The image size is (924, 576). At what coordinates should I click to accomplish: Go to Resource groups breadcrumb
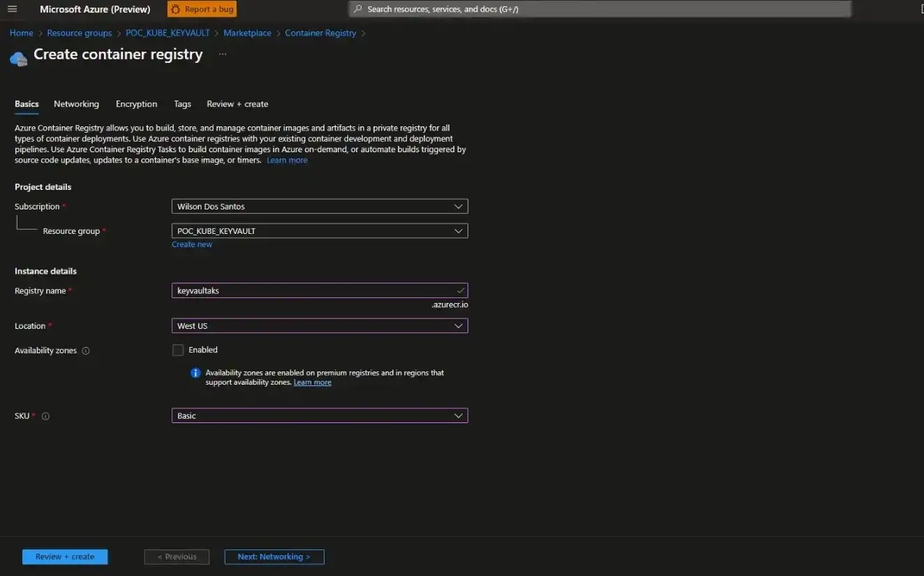click(x=80, y=33)
